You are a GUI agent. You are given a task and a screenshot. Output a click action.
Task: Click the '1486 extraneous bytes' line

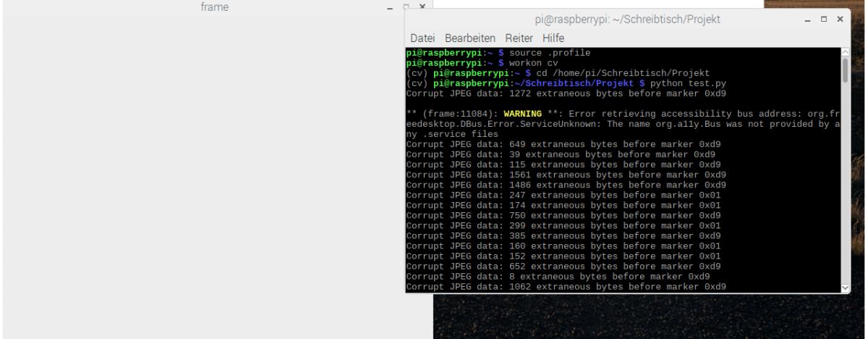(566, 185)
